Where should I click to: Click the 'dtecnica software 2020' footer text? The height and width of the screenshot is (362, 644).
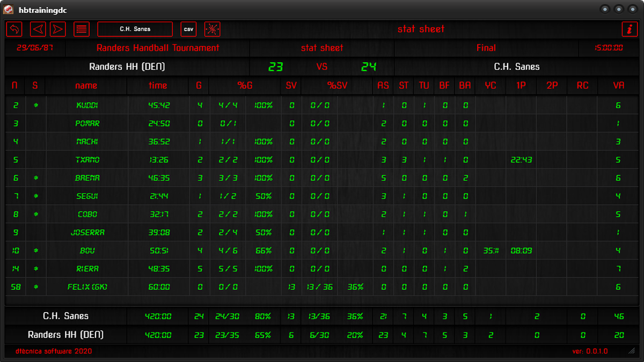point(54,351)
